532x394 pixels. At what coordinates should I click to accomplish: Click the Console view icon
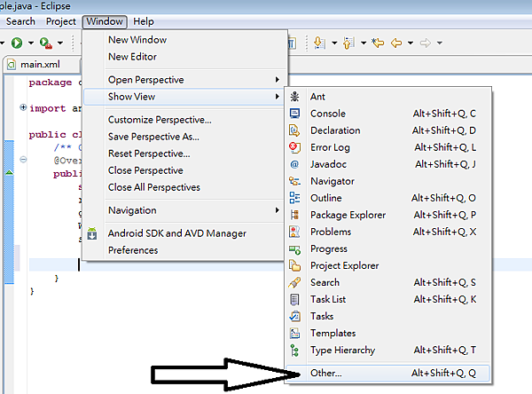pyautogui.click(x=294, y=114)
